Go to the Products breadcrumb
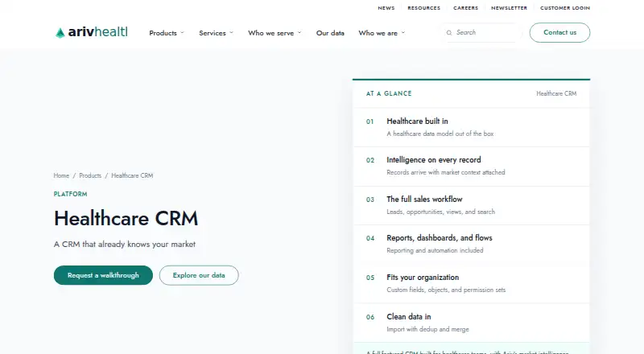This screenshot has width=644, height=354. (90, 175)
